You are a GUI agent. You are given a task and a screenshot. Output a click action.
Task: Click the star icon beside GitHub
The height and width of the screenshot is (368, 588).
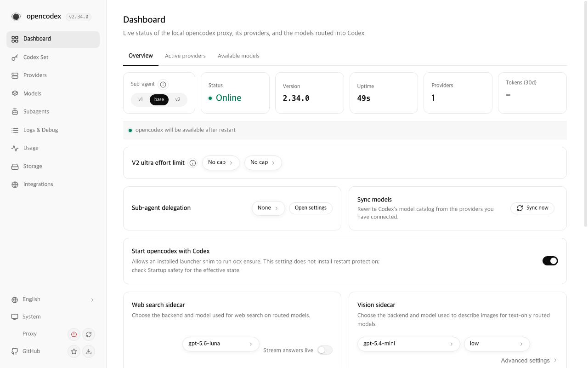[x=73, y=351]
